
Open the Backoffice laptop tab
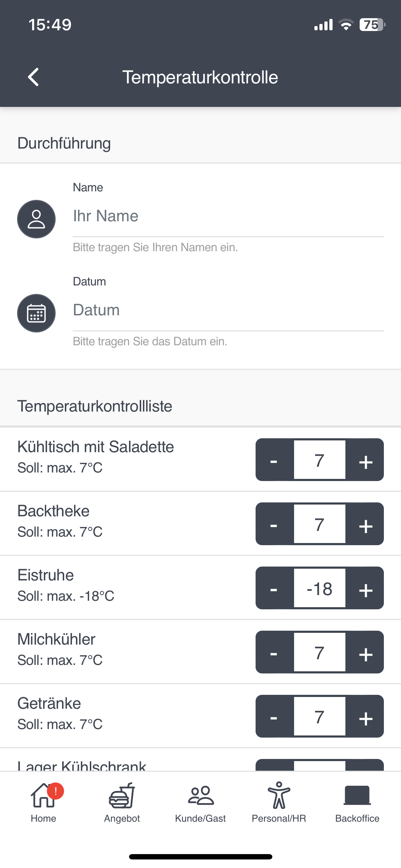click(357, 801)
